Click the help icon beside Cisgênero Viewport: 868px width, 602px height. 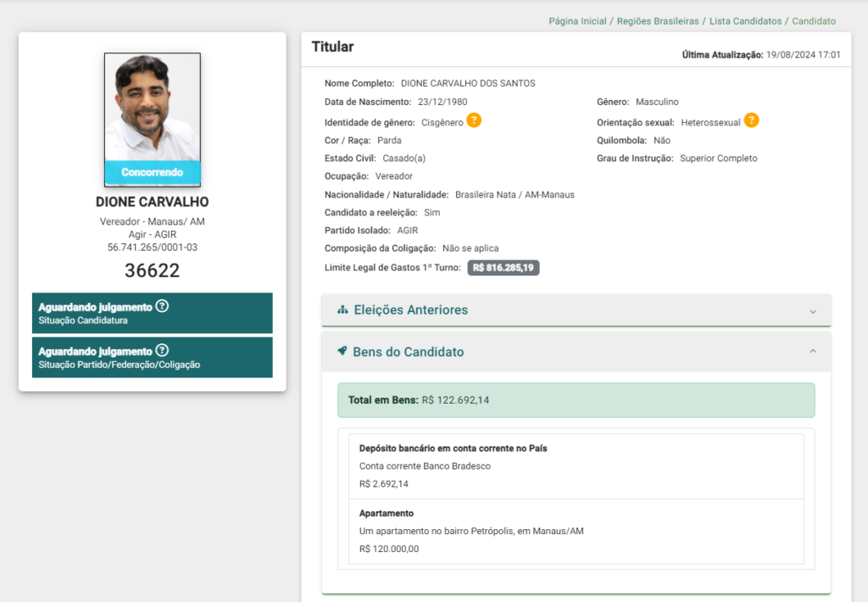pyautogui.click(x=474, y=120)
